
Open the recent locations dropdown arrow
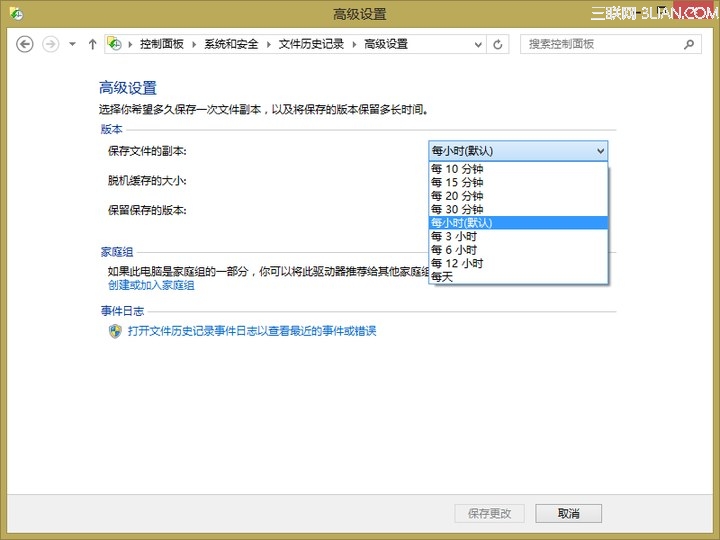click(x=72, y=44)
